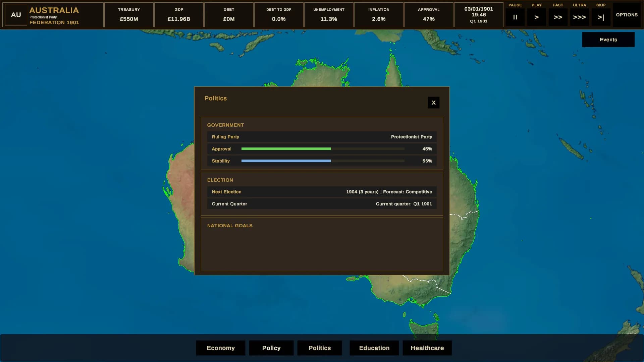Screen dimensions: 644x362
Task: Set speed to Ultra triple-arrow
Action: [x=579, y=17]
